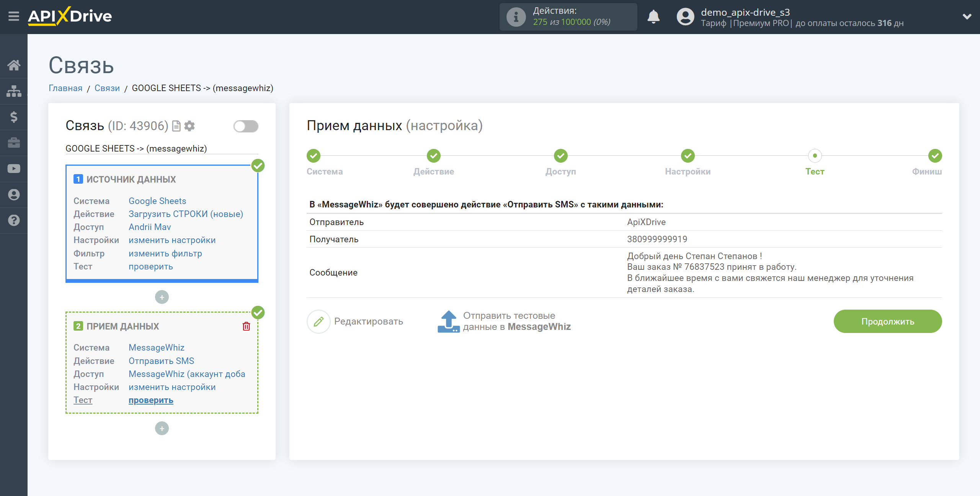
Task: Open MessageWhiz (аккаунт доба access link
Action: pyautogui.click(x=187, y=374)
